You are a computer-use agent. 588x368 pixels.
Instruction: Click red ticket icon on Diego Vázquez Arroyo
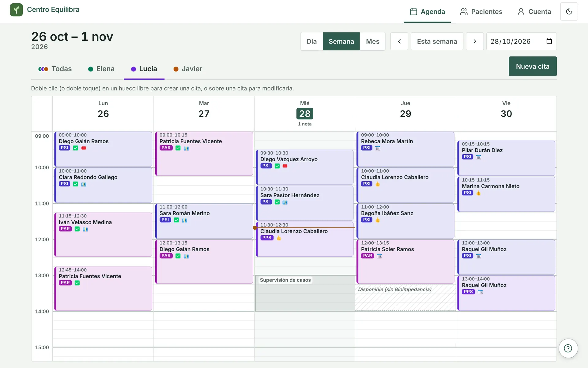[285, 166]
